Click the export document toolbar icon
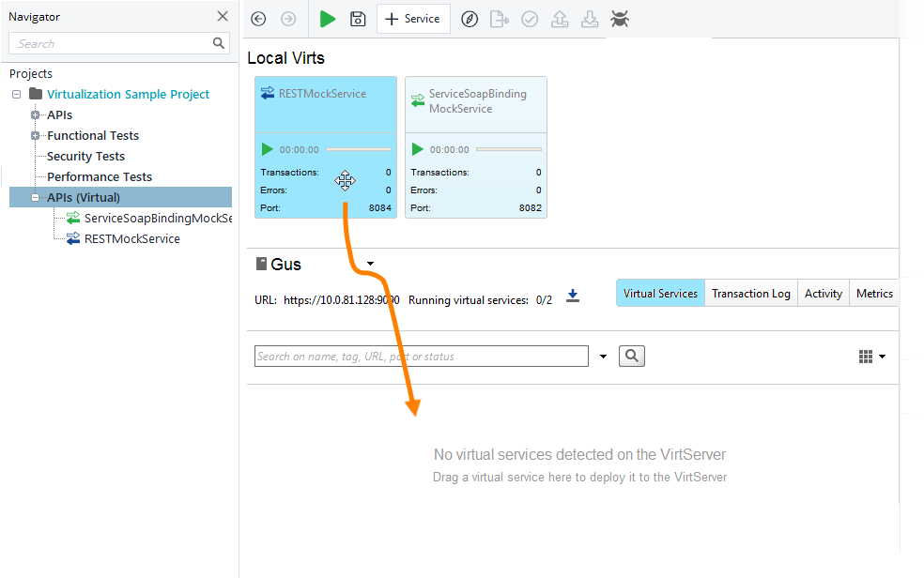 click(x=500, y=19)
